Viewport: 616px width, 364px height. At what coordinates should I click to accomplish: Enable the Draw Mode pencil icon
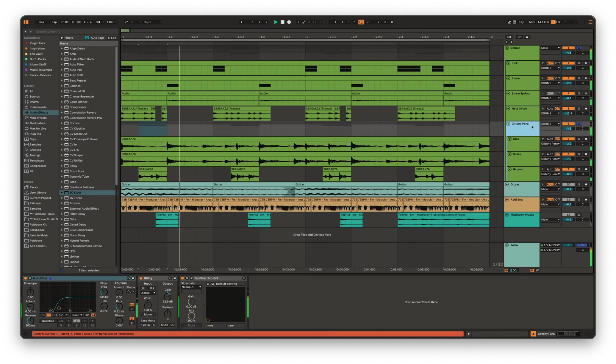tap(509, 22)
